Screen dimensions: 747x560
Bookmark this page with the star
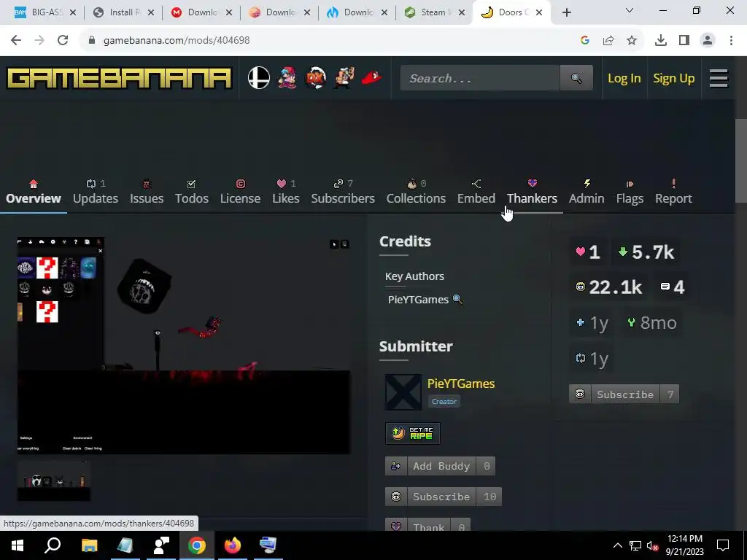point(632,41)
